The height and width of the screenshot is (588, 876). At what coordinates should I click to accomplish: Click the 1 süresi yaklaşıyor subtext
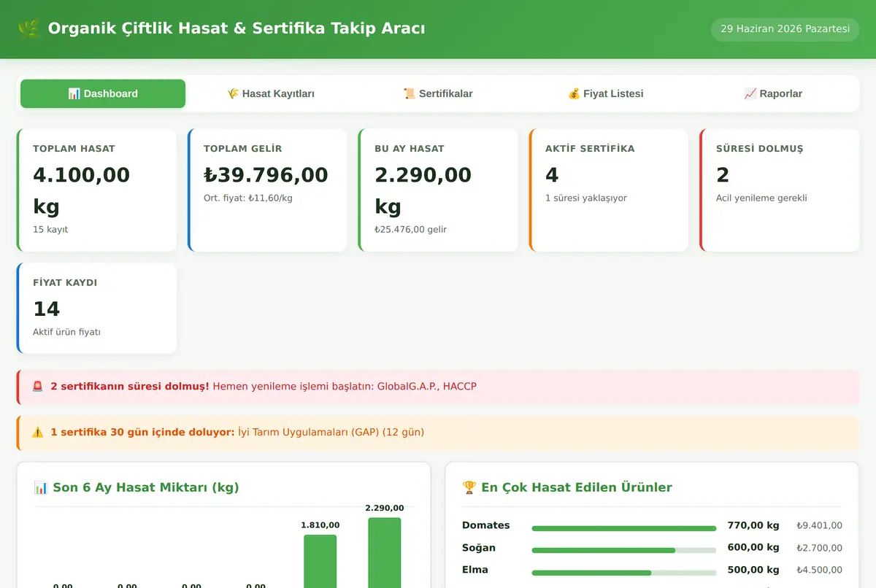pyautogui.click(x=586, y=198)
